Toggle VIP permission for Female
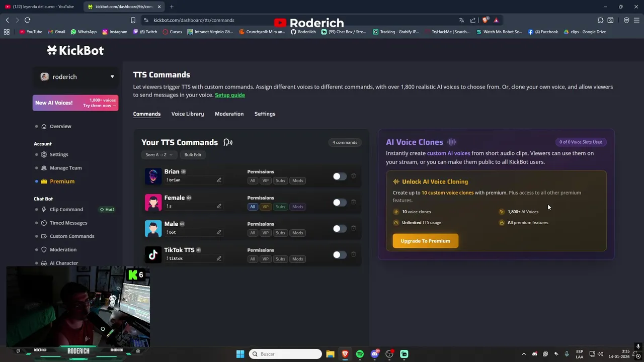 tap(266, 207)
